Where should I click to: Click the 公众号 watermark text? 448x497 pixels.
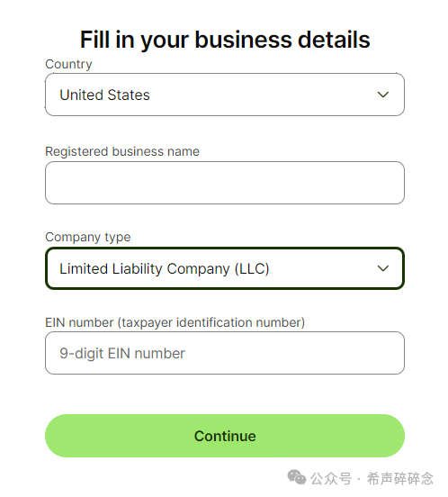click(331, 478)
